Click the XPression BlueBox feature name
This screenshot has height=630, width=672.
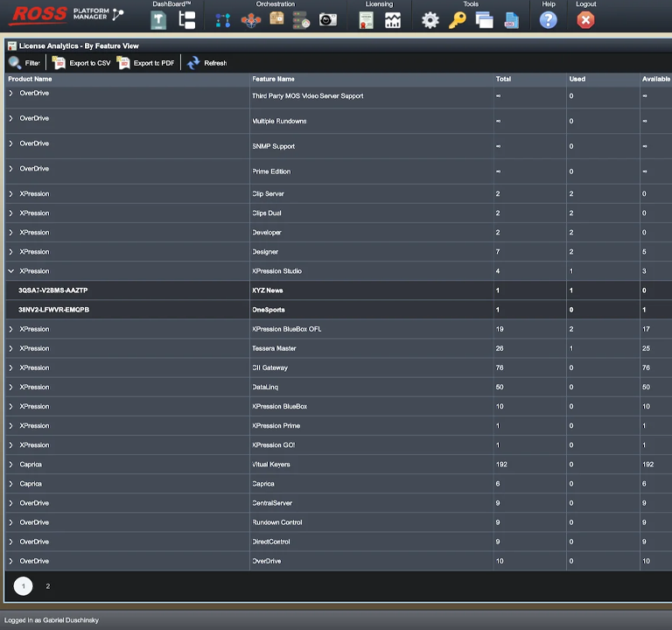[279, 406]
